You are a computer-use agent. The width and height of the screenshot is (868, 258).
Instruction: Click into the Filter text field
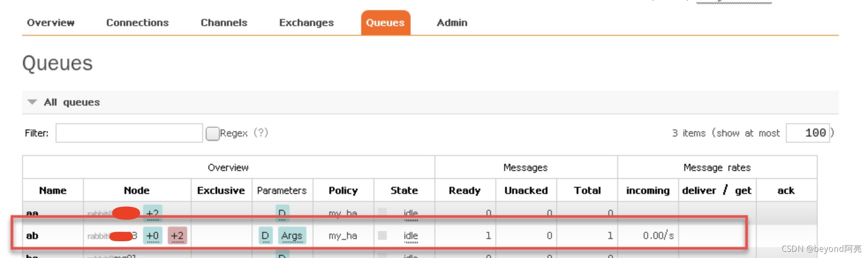pos(129,133)
